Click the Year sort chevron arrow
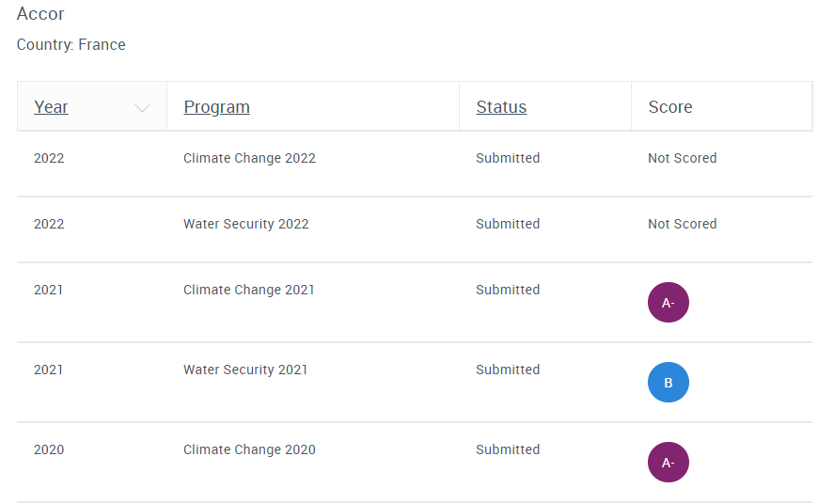818x504 pixels. (142, 108)
